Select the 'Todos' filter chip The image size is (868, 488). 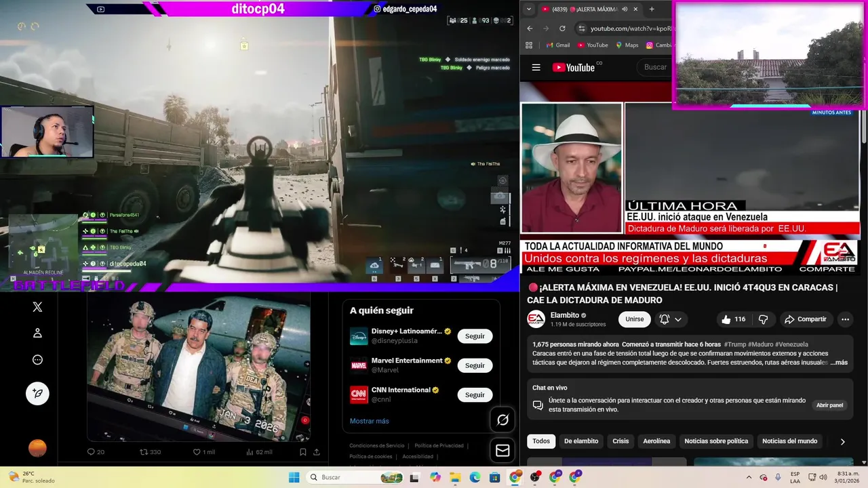pos(541,441)
